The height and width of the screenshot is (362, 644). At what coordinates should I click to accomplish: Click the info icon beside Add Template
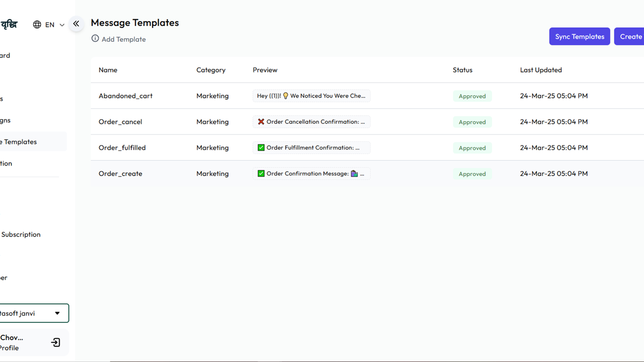[95, 39]
